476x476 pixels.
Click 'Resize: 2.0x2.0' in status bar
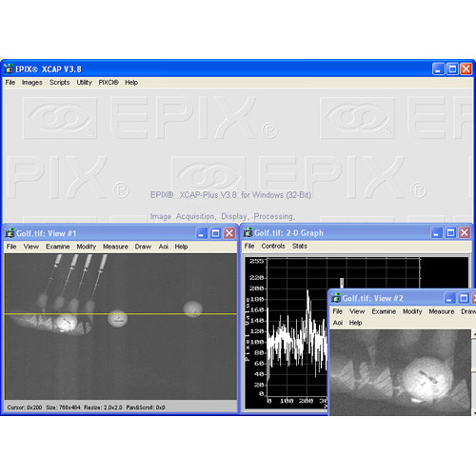pyautogui.click(x=103, y=407)
